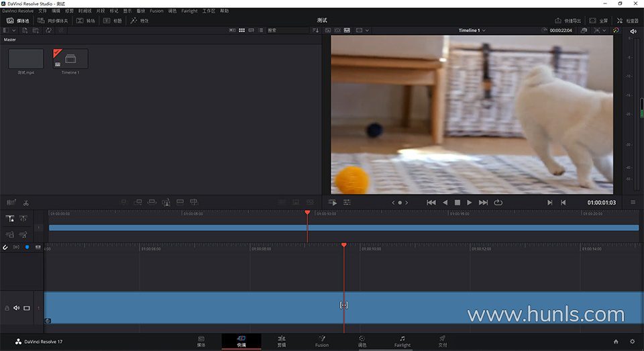Open the Fairlight menu
Viewport: 644px width, 351px height.
click(189, 11)
